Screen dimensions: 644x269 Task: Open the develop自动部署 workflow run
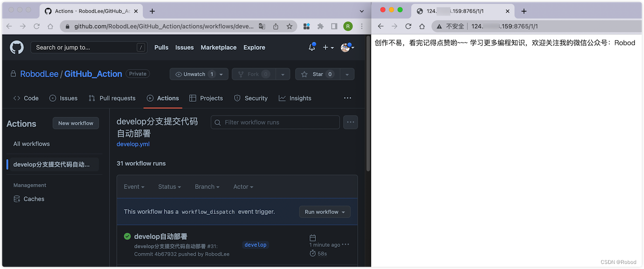pyautogui.click(x=161, y=236)
